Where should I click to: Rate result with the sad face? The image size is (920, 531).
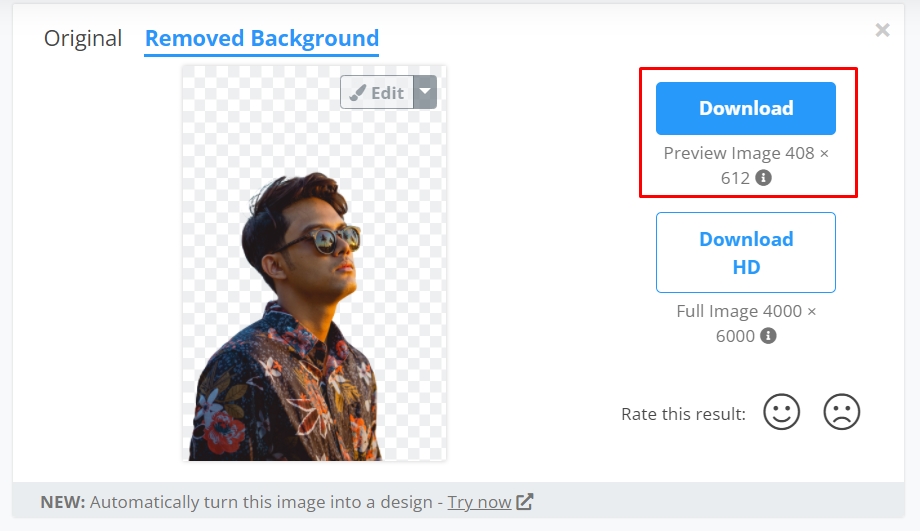(x=842, y=412)
